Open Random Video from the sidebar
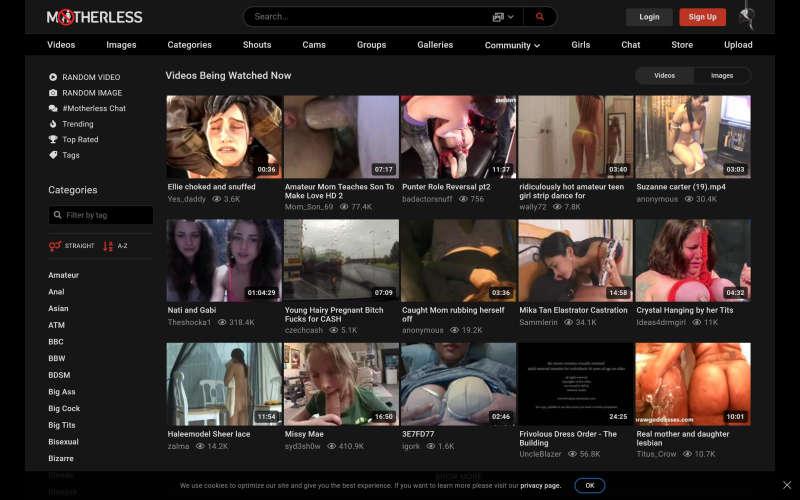Viewport: 800px width, 500px height. (x=90, y=77)
